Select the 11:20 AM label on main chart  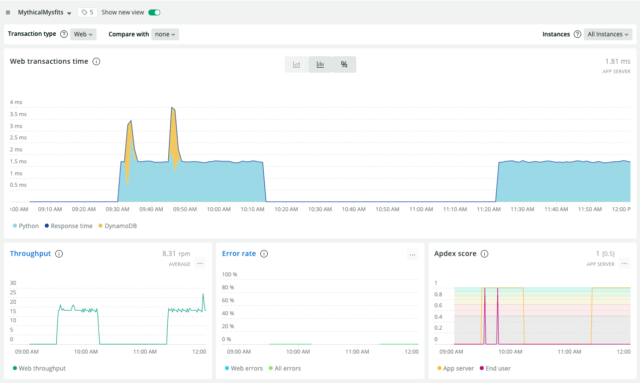489,209
